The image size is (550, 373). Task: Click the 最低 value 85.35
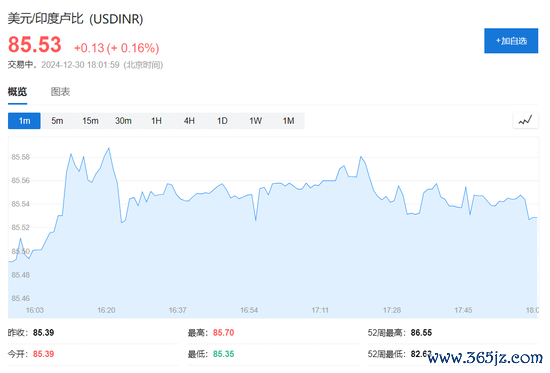223,354
